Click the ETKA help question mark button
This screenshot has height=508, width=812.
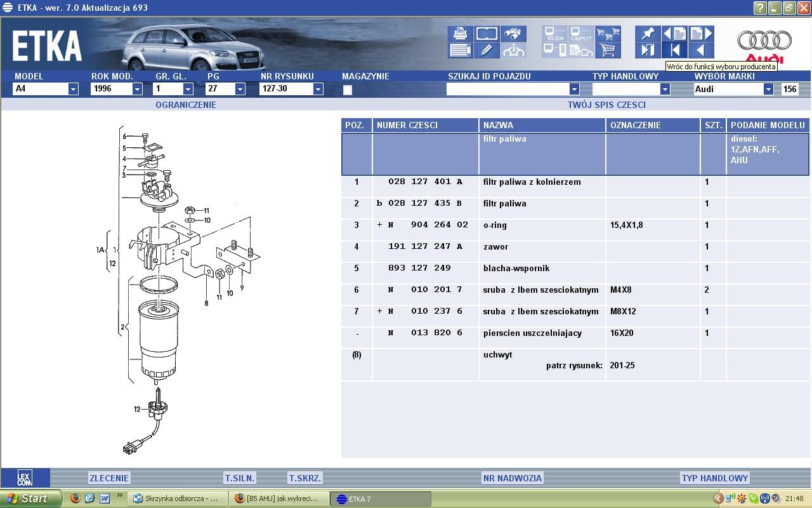pyautogui.click(x=760, y=8)
